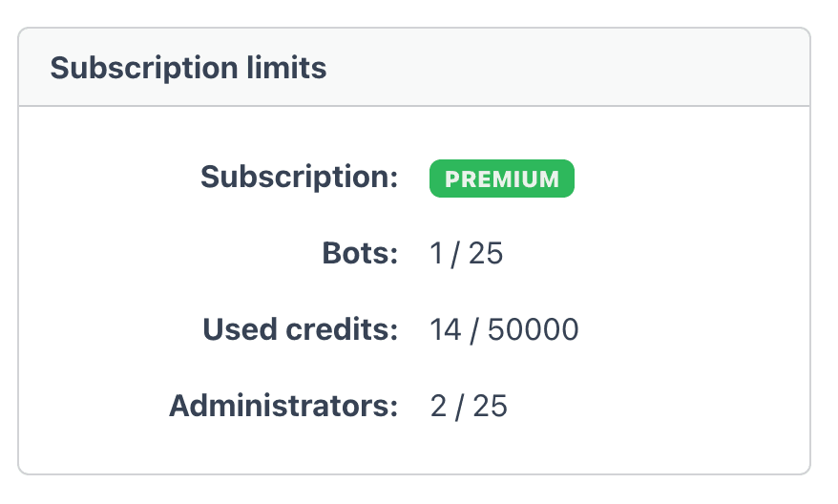Click the 25 limit in the Bots row

486,254
